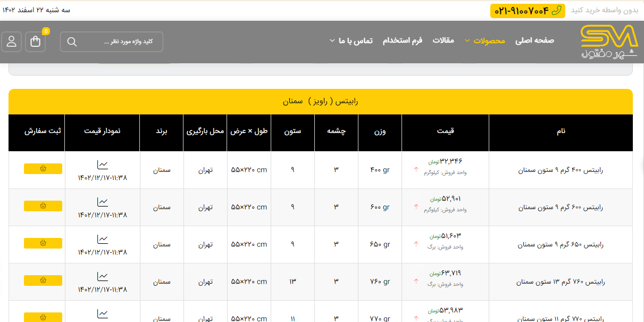Open the فرم استخدام employment form
Screen dimensions: 644x322
pyautogui.click(x=403, y=41)
